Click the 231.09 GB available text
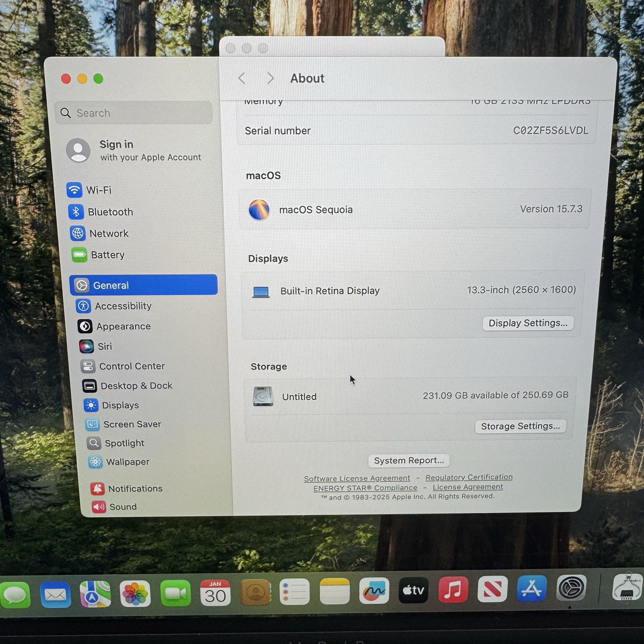 (495, 395)
